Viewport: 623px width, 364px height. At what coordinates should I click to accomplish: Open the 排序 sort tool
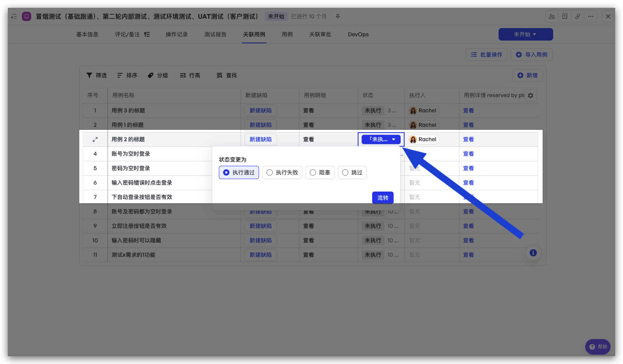[127, 75]
